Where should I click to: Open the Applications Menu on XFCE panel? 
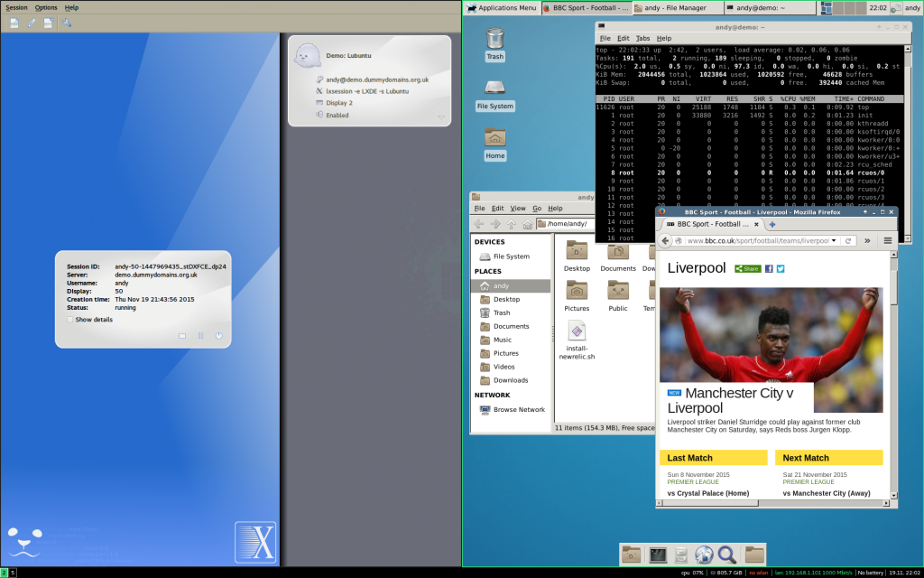click(502, 7)
